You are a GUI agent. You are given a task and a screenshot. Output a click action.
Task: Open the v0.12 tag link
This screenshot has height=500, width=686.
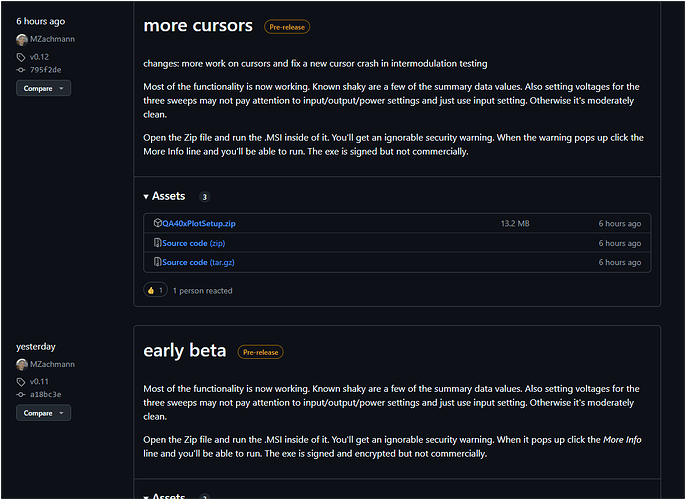tap(39, 57)
